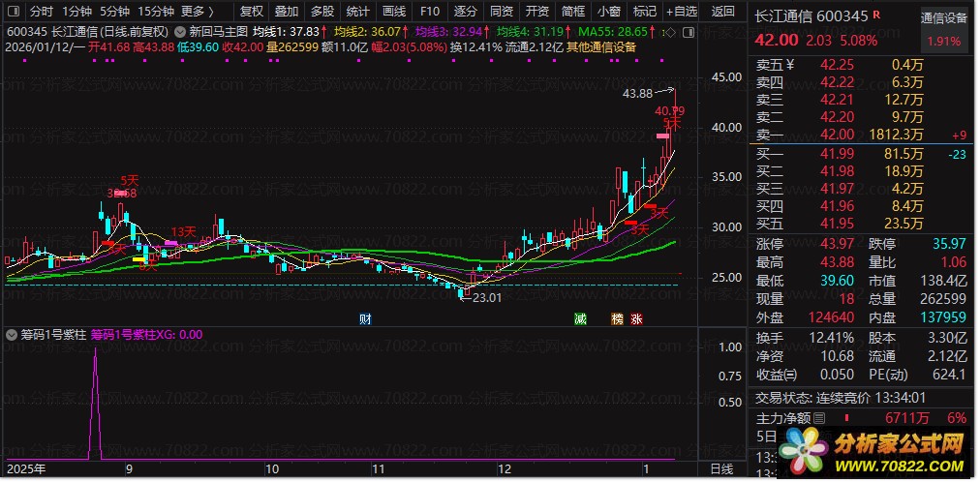Click the 榜 marker icon

[x=618, y=319]
